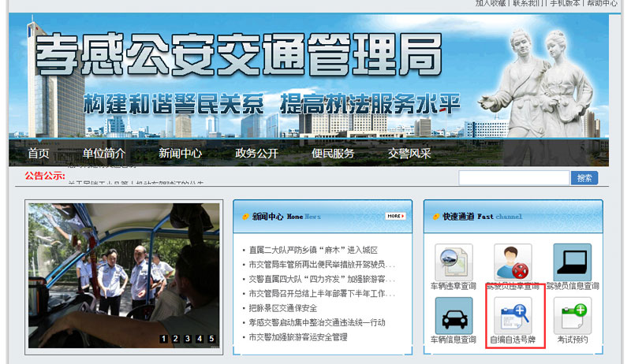Open news 把脉景区交通保安全

coord(283,308)
